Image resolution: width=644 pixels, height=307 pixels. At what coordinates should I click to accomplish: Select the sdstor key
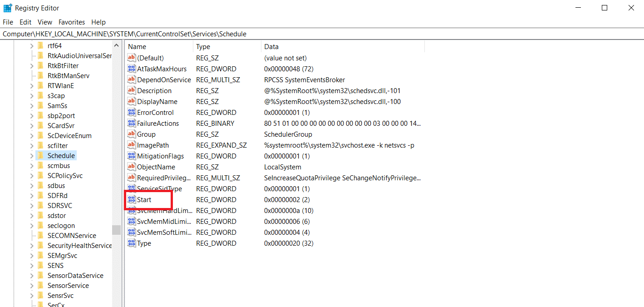coord(57,216)
